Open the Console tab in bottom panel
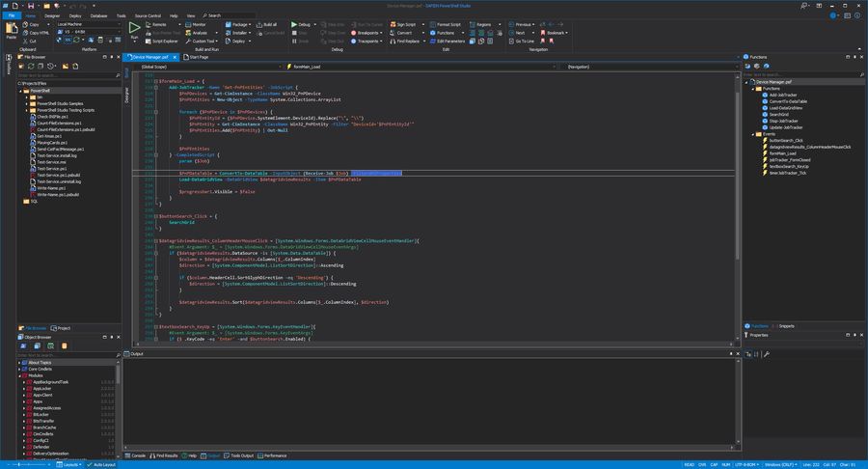 pyautogui.click(x=136, y=455)
